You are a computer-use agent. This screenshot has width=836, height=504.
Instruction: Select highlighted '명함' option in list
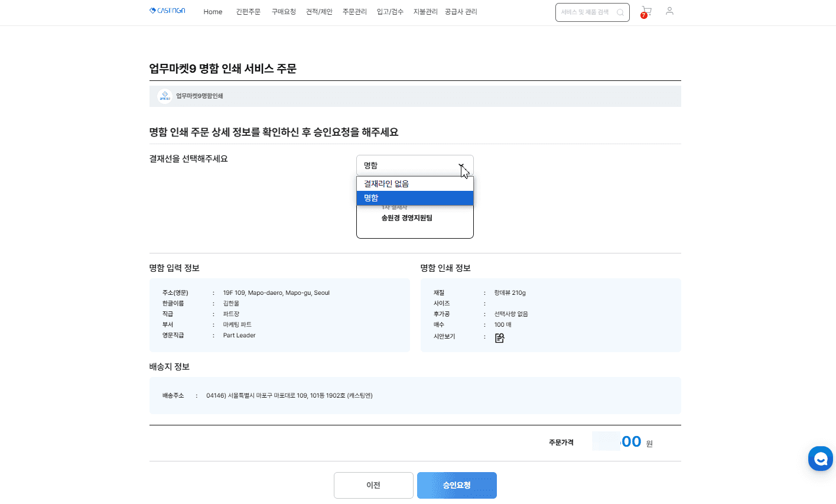415,198
